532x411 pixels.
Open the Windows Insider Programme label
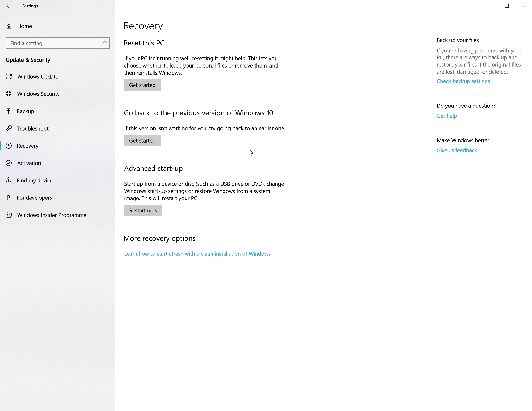click(x=52, y=215)
